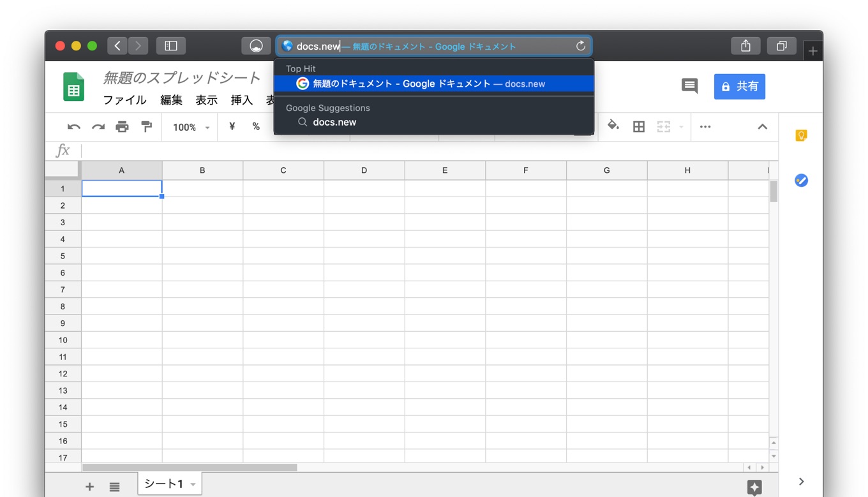Select column header D
Screen dimensions: 868x497
[x=364, y=170]
